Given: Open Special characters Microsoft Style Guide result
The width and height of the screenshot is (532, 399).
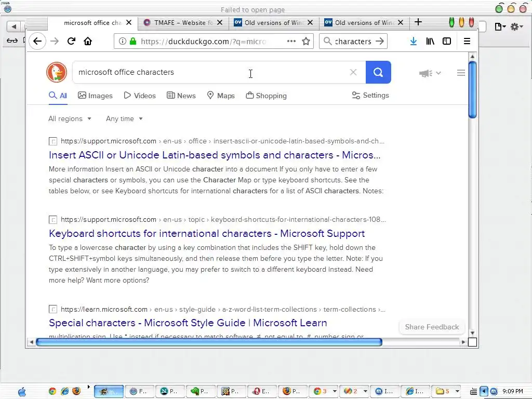Looking at the screenshot, I should [x=188, y=323].
